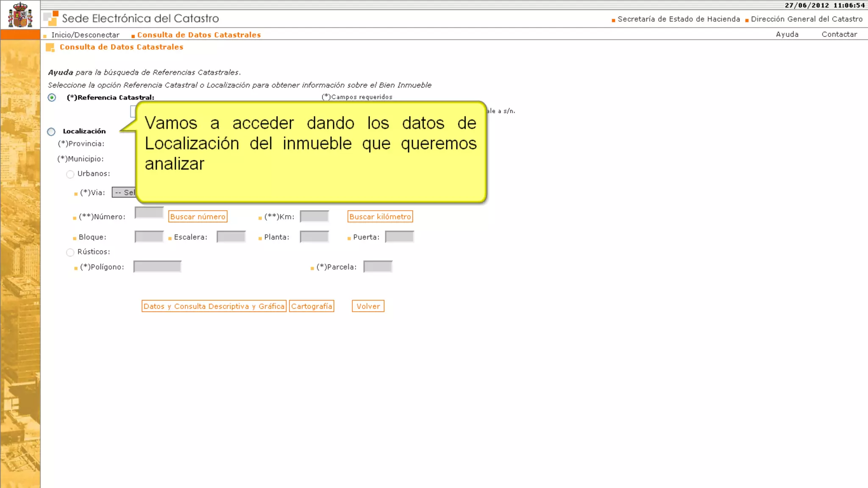Click the Contactar link

[839, 34]
